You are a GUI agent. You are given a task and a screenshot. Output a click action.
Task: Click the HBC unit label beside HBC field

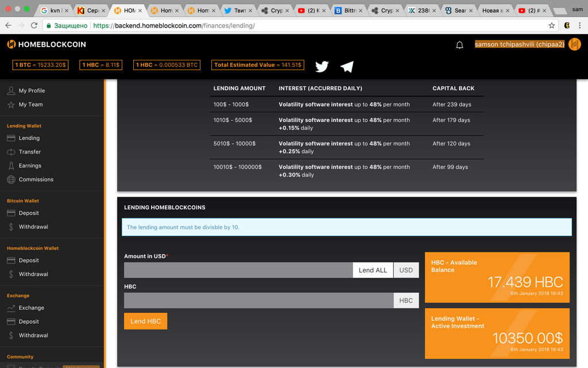[406, 300]
